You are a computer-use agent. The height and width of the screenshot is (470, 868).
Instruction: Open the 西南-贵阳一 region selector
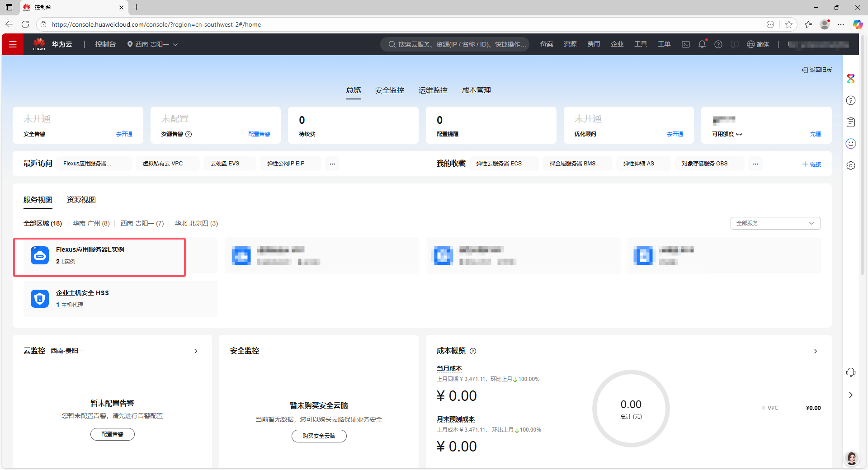pyautogui.click(x=152, y=44)
